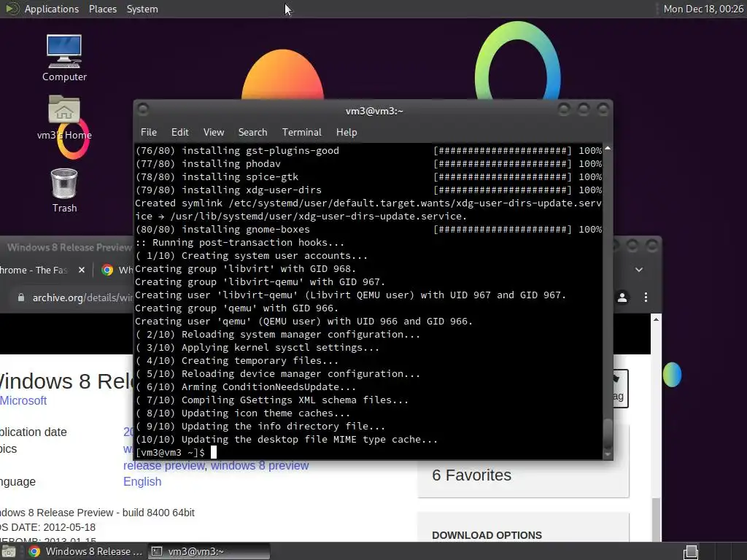Screen dimensions: 747x560
Task: Open the Places menu in top panel
Action: [x=102, y=9]
